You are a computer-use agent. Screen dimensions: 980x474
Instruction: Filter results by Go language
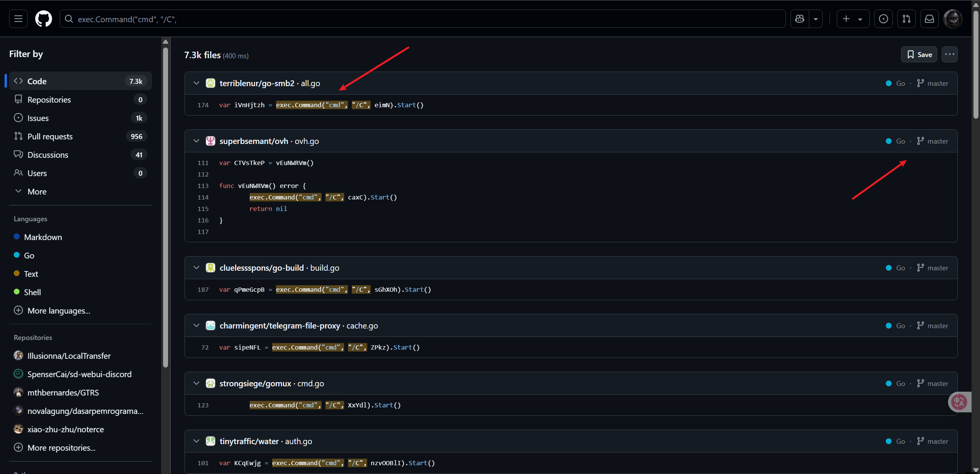pyautogui.click(x=29, y=255)
